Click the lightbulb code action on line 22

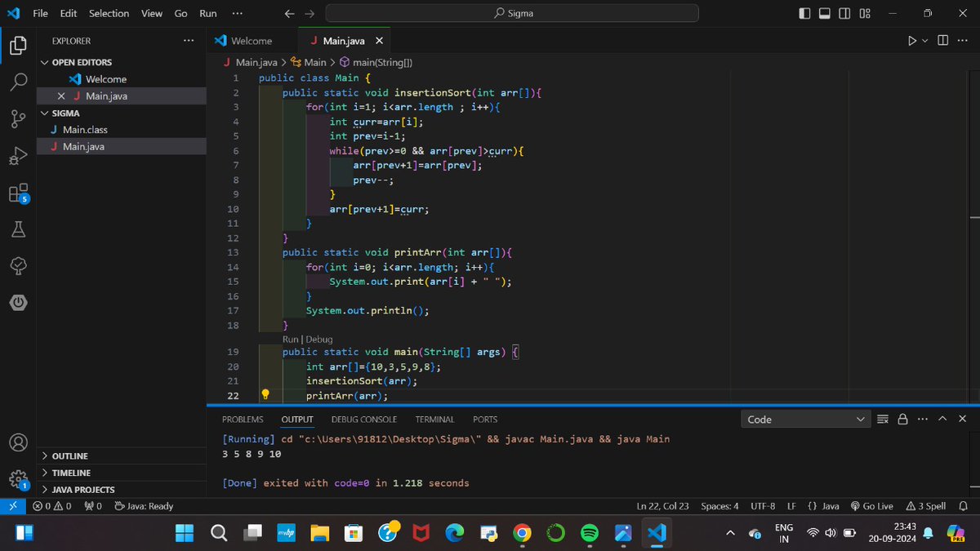[x=265, y=395]
